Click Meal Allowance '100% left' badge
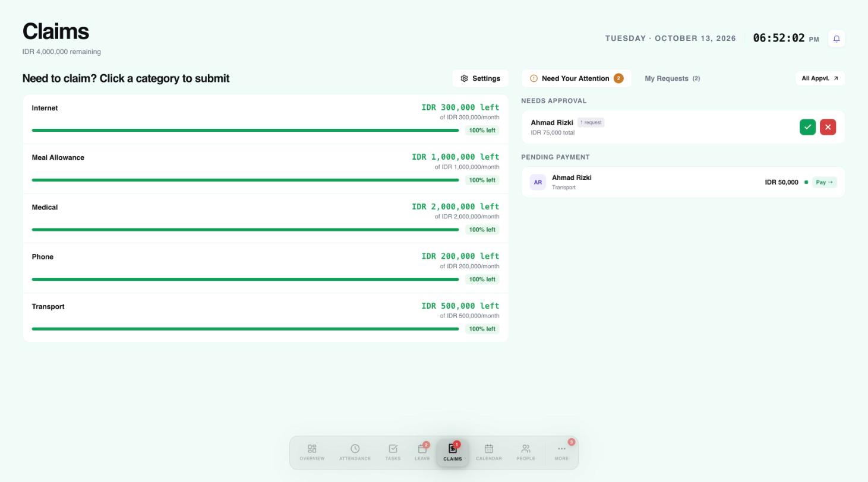Image resolution: width=868 pixels, height=482 pixels. 482,180
